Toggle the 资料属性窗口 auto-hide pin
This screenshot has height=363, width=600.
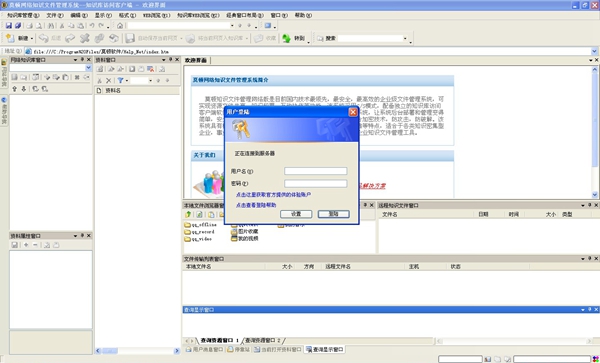pyautogui.click(x=82, y=236)
